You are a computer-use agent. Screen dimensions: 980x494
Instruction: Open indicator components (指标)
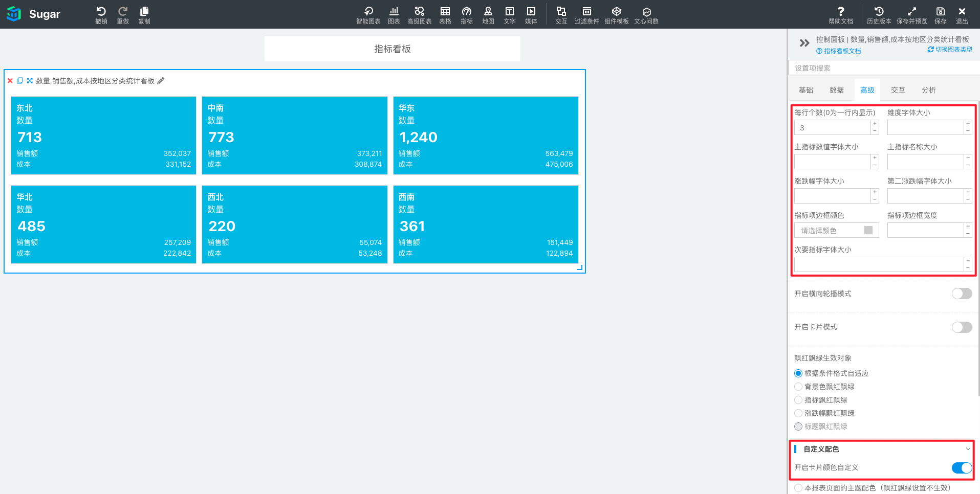467,15
